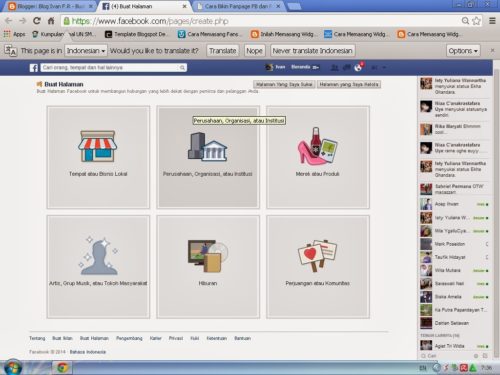
Task: Open the Chrome hamburger menu
Action: (x=492, y=21)
